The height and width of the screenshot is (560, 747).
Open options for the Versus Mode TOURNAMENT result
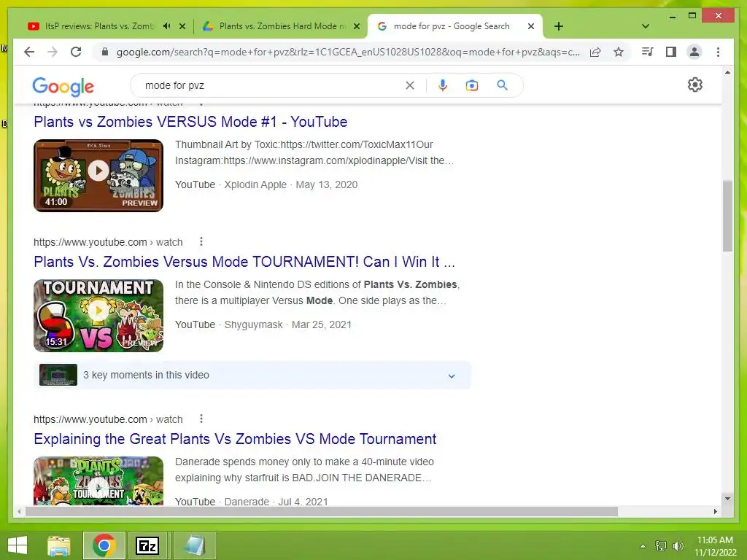[x=201, y=242]
